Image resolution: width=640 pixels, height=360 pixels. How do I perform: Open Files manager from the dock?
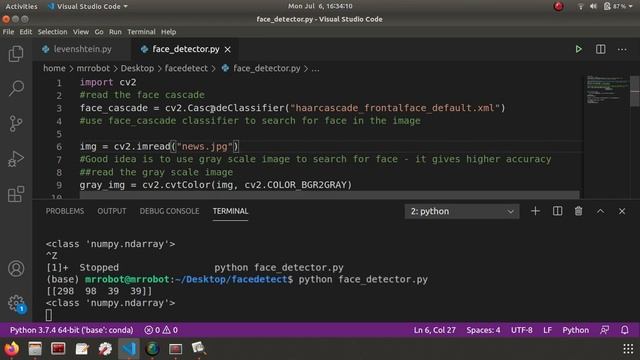35,349
